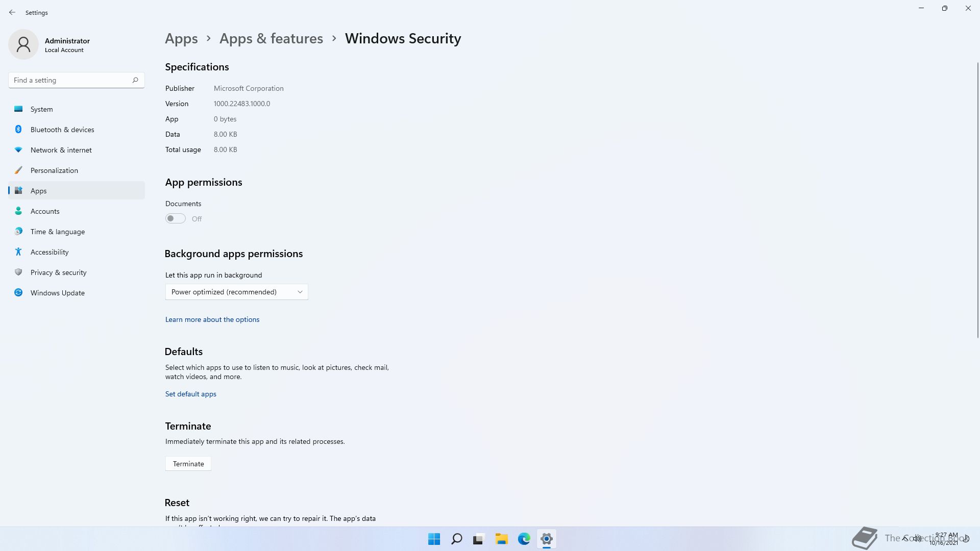Click the search magnifier in Find a setting

[135, 80]
